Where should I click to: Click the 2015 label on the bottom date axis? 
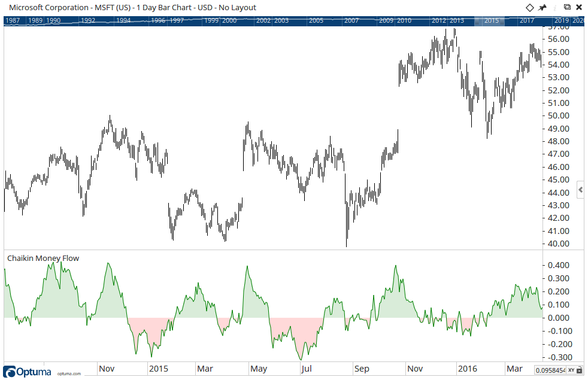[159, 369]
